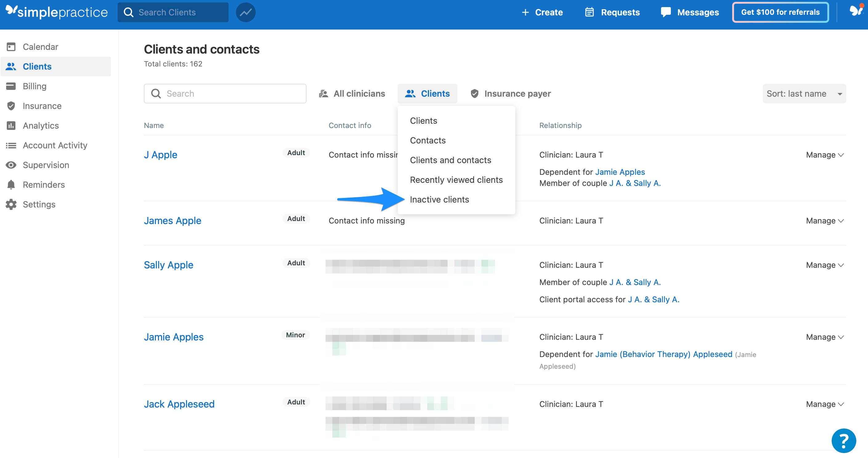Open Messages chat icon
Viewport: 868px width, 458px height.
coord(666,12)
